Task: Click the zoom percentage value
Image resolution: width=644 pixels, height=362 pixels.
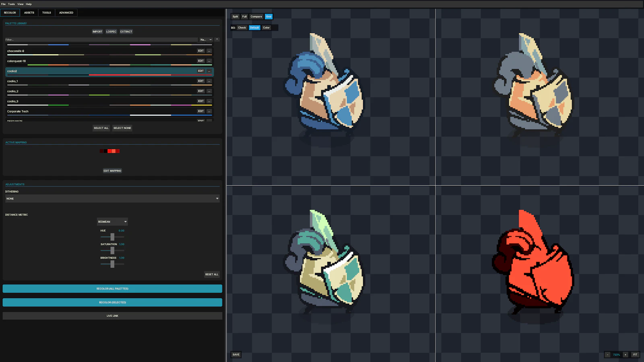Action: pyautogui.click(x=616, y=355)
